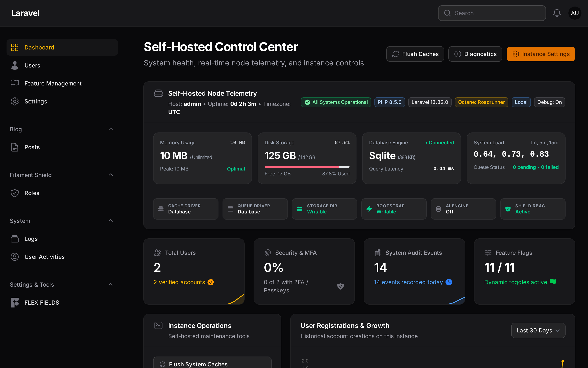Click the Disk Storage usage progress bar
588x368 pixels.
(x=307, y=167)
